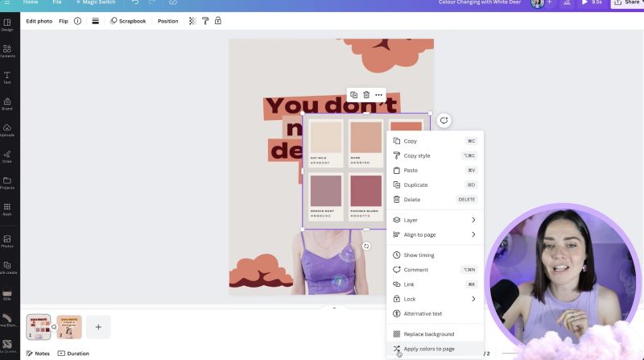
Task: Open the Position panel
Action: [x=168, y=21]
